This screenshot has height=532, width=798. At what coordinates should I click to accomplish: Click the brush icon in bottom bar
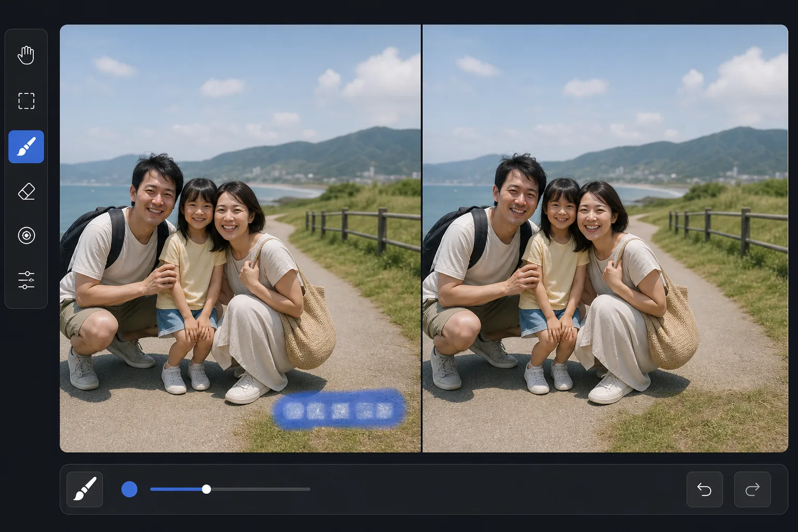(85, 489)
